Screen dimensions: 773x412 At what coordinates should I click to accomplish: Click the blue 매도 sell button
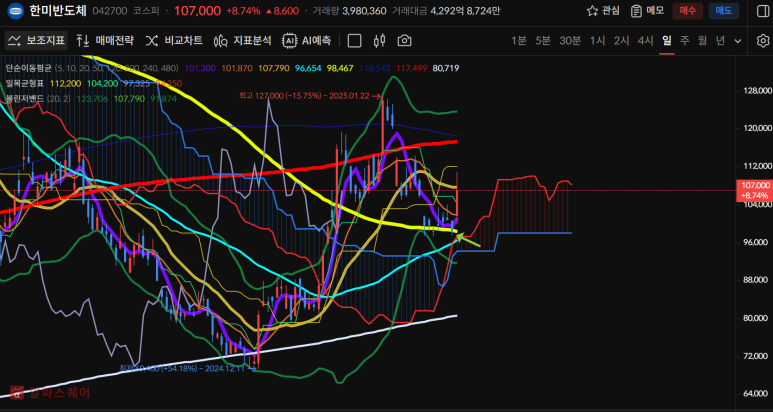[x=724, y=11]
